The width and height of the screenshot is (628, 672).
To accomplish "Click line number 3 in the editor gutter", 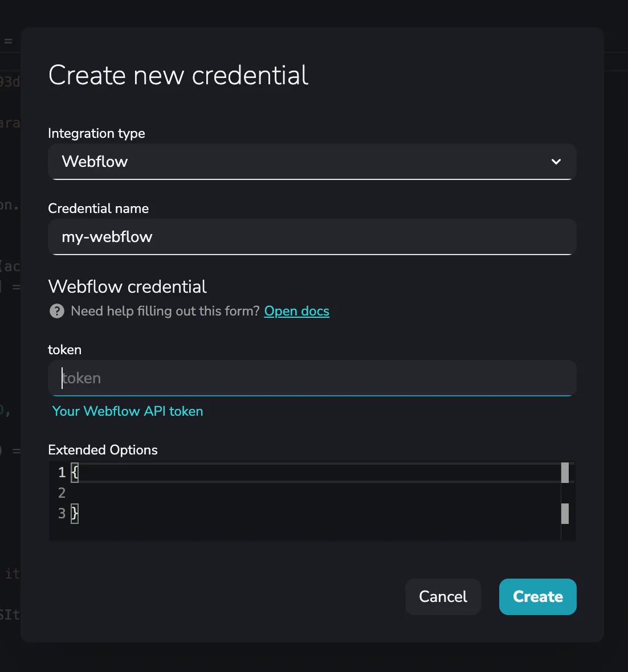I will pos(62,514).
